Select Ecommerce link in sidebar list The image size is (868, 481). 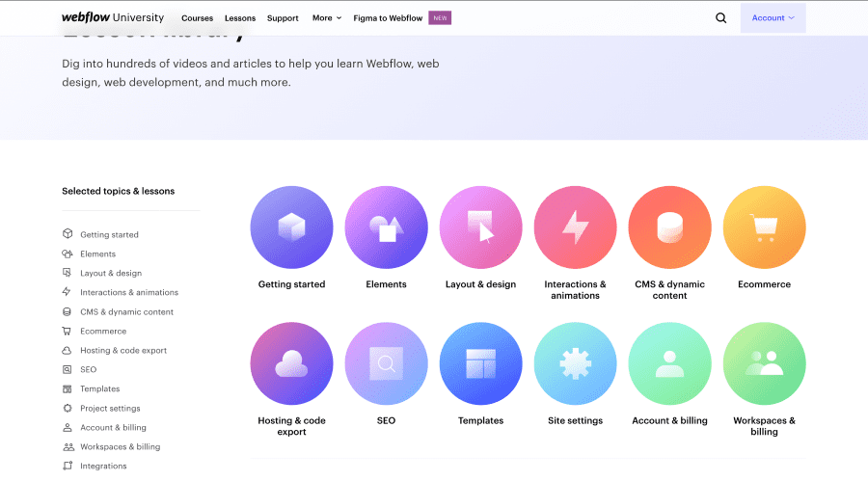[x=103, y=331]
